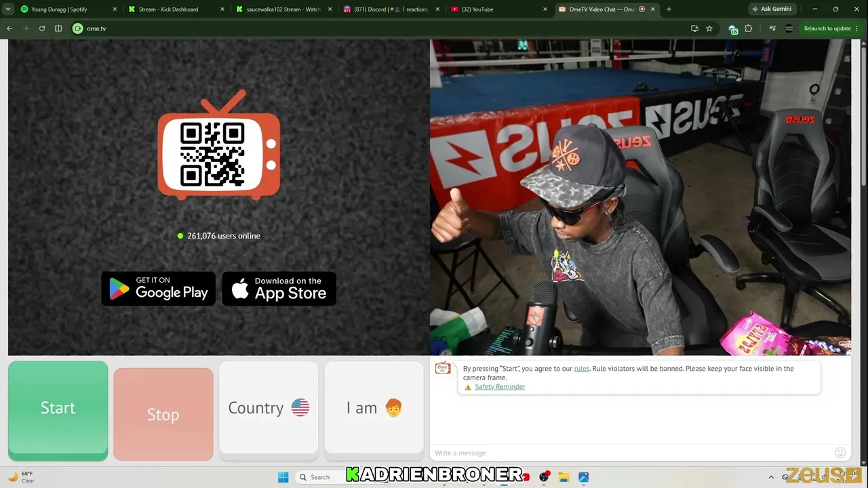868x488 pixels.
Task: Close the Stream - Kick Dashboard tab
Action: [x=222, y=9]
